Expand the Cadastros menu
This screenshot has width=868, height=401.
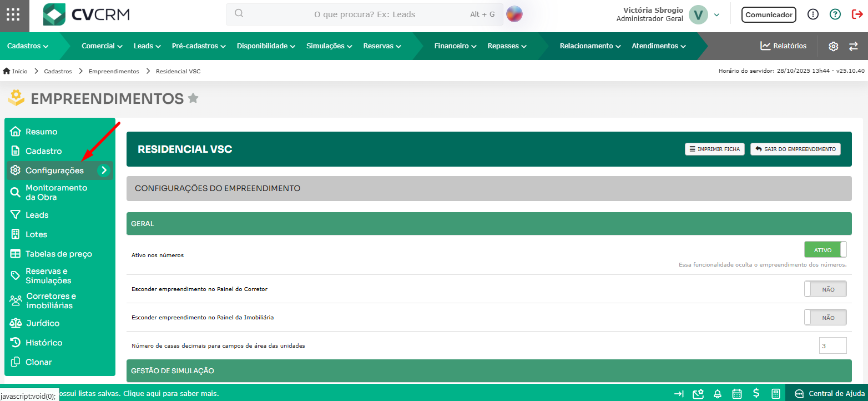click(28, 46)
